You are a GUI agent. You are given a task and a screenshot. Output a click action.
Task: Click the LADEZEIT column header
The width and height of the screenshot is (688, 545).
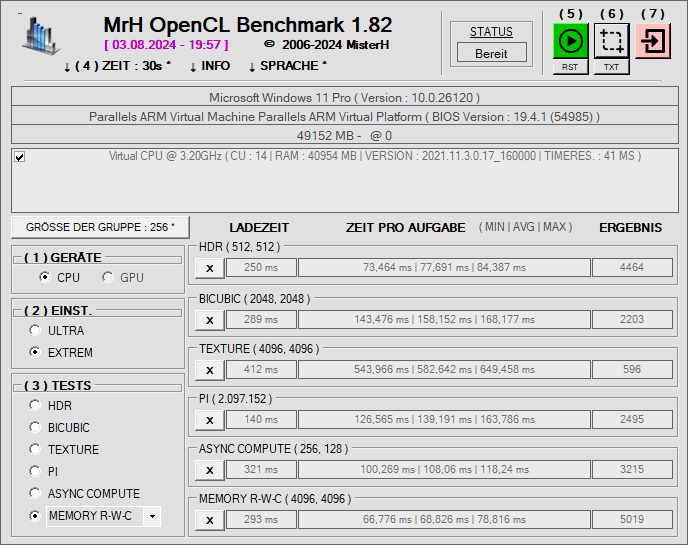259,227
